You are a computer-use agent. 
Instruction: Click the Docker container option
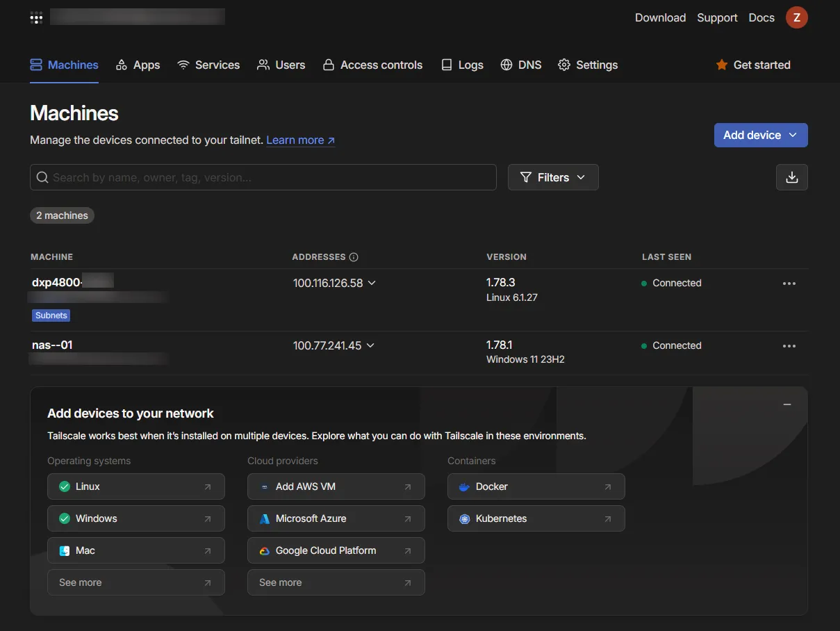click(536, 486)
